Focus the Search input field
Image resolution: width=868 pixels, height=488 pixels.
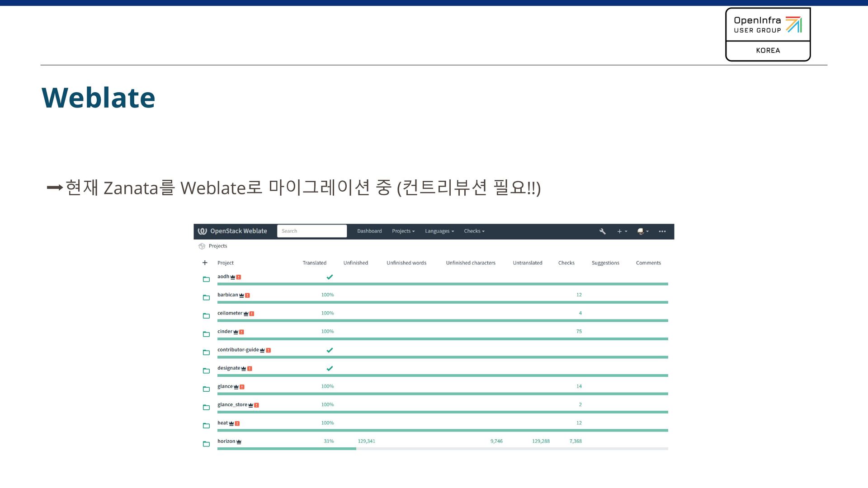[312, 231]
